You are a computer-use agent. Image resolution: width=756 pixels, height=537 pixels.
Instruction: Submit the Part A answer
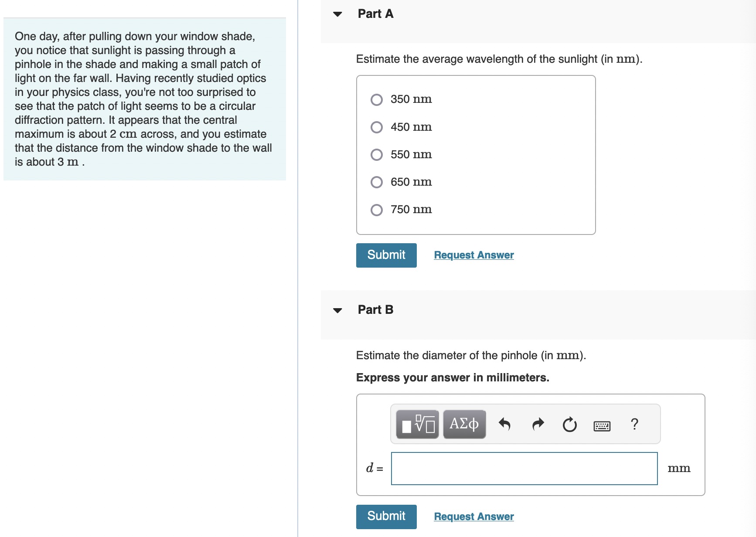click(x=386, y=255)
